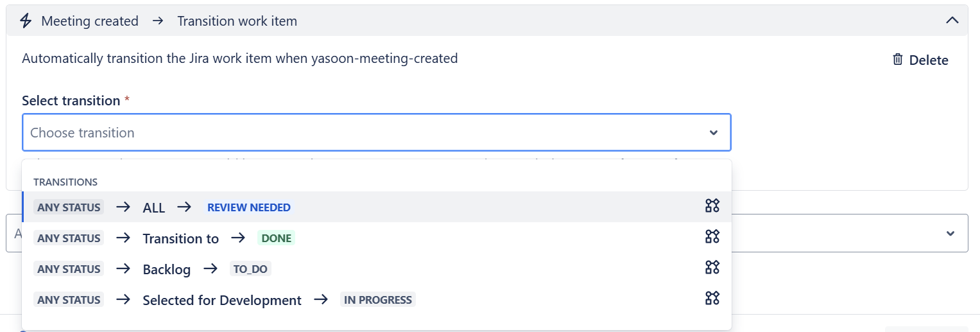Click the green DONE status badge
The width and height of the screenshot is (980, 332).
(x=276, y=238)
